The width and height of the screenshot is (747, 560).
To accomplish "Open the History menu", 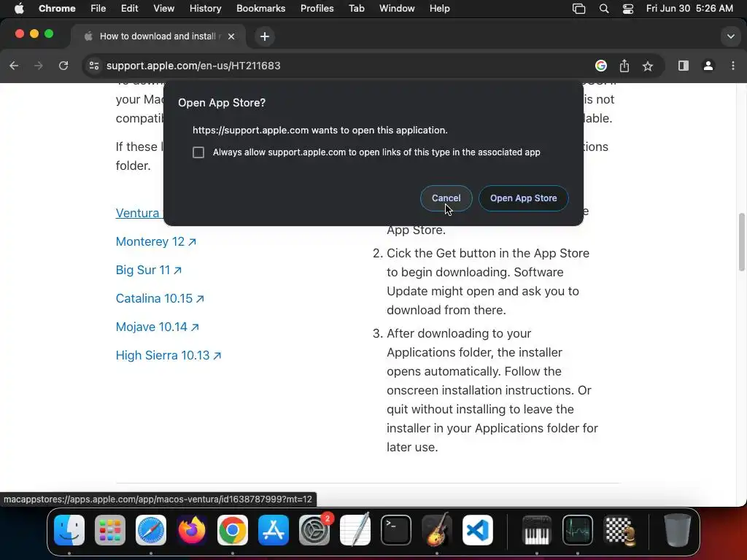I will coord(205,9).
